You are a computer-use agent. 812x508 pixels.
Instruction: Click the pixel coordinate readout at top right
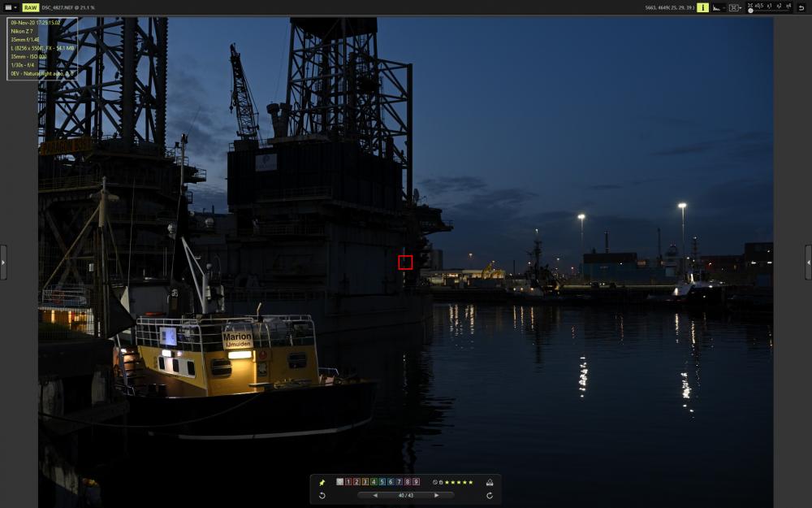(670, 8)
